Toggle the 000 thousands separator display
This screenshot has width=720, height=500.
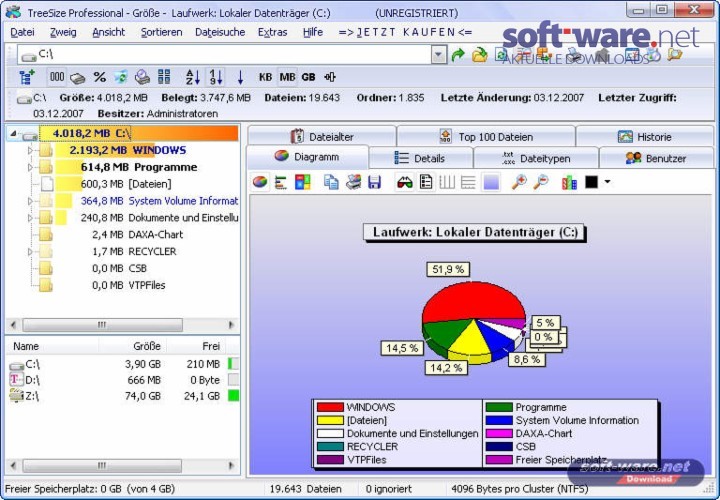56,77
